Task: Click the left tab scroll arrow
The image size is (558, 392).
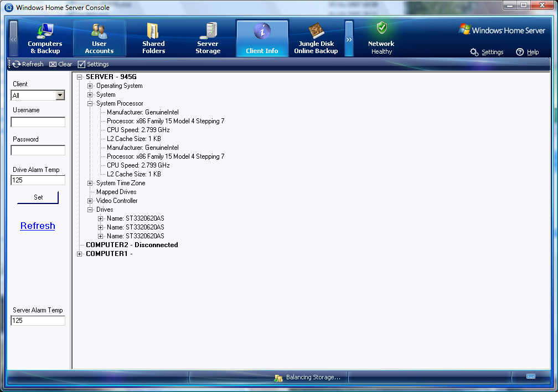Action: [x=13, y=38]
